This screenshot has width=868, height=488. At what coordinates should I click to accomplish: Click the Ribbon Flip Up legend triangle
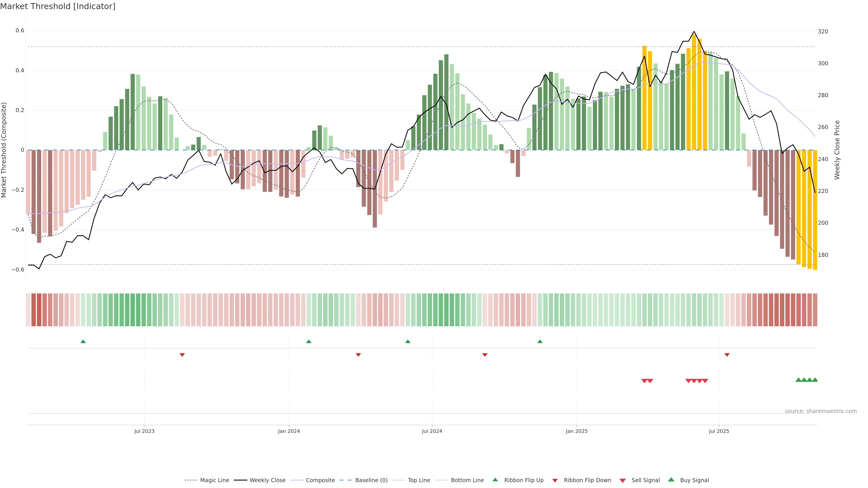(495, 480)
